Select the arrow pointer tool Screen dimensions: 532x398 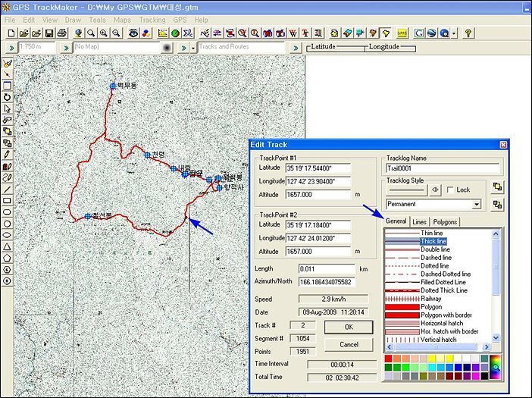(7, 108)
